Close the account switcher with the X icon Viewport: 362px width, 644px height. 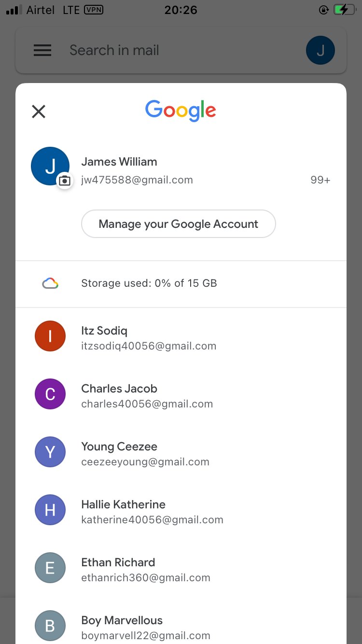click(x=39, y=112)
